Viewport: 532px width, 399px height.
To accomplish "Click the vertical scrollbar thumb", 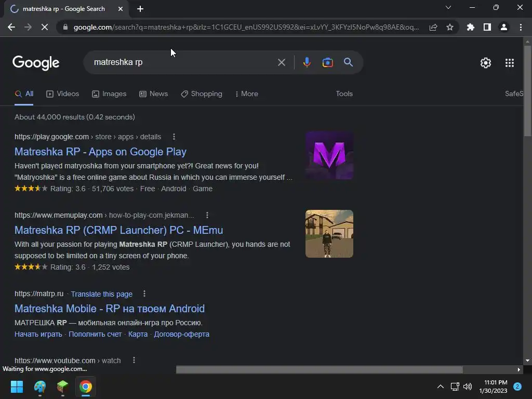I will [527, 91].
